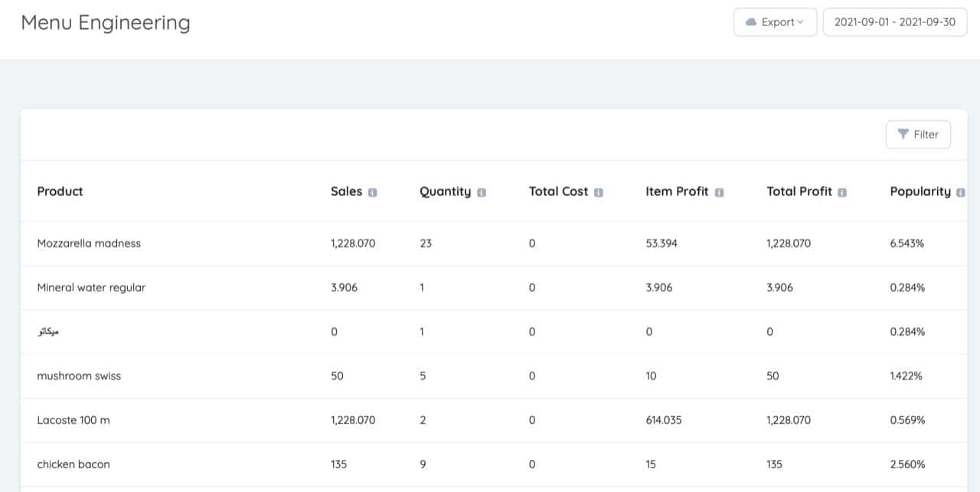The height and width of the screenshot is (492, 980).
Task: Click the funnel icon inside the Filter button
Action: click(903, 134)
